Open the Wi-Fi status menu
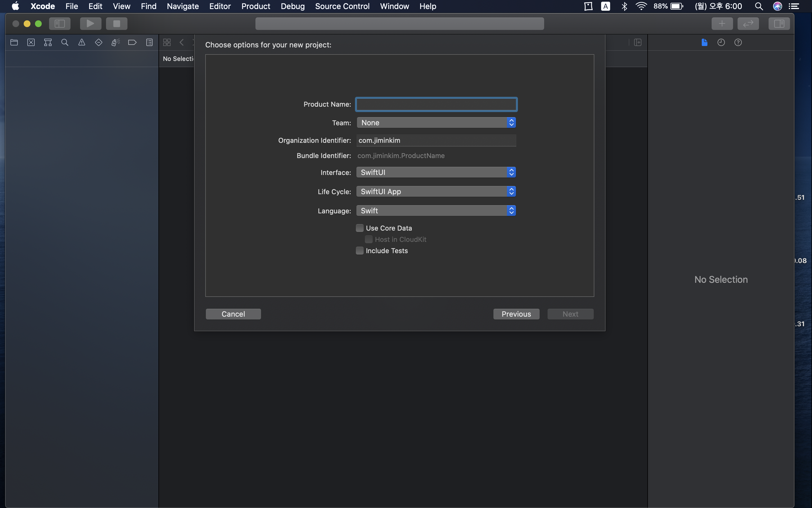Screen dimensions: 812x508 641,6
